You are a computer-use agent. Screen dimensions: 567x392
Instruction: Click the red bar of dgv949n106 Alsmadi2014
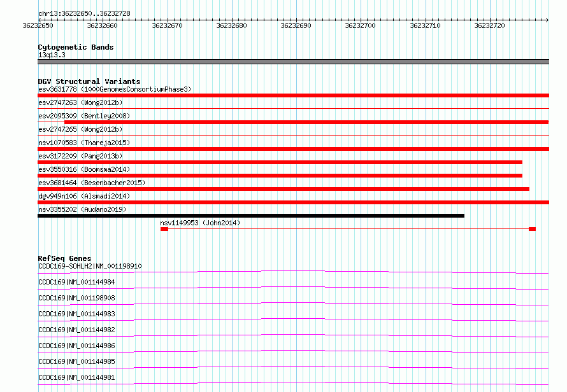[293, 202]
